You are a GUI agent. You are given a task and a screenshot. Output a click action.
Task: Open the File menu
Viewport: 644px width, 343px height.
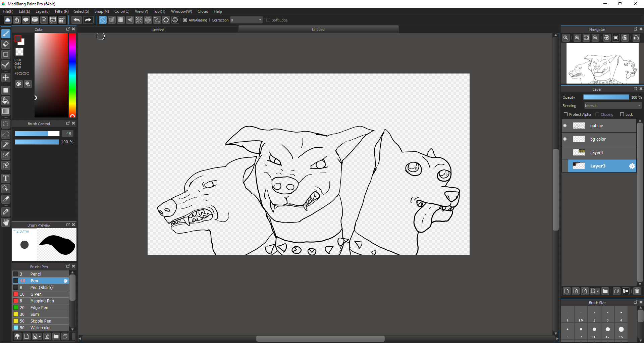[8, 11]
